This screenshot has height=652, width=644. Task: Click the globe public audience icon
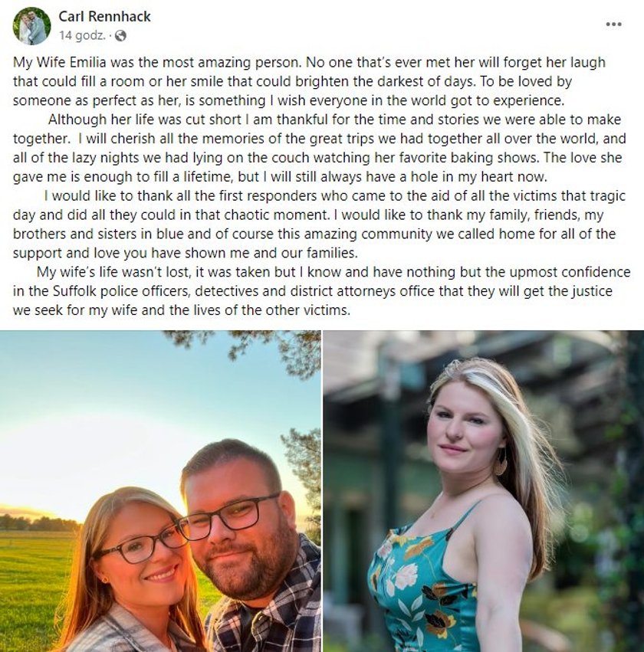[x=120, y=36]
